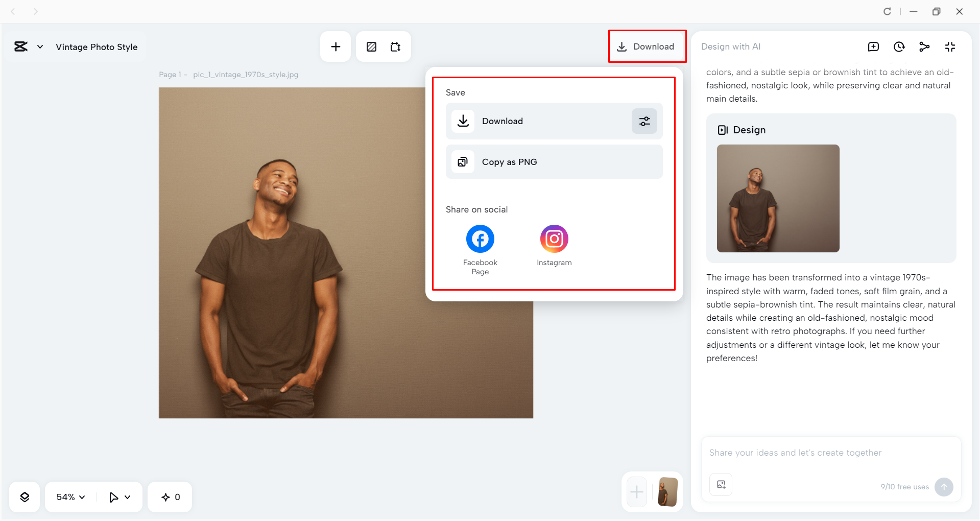Image resolution: width=980 pixels, height=521 pixels.
Task: Expand the dropdown arrow beside CapCut logo
Action: tap(40, 47)
